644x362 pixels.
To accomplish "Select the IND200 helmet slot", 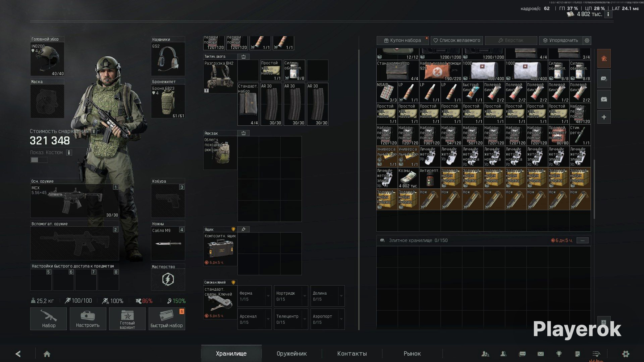I will tap(47, 59).
